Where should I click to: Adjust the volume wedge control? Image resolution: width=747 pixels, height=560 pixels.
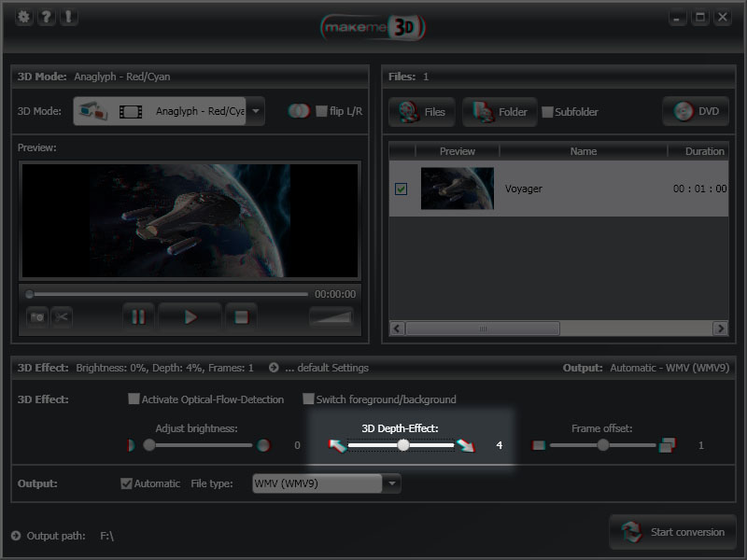(x=331, y=316)
